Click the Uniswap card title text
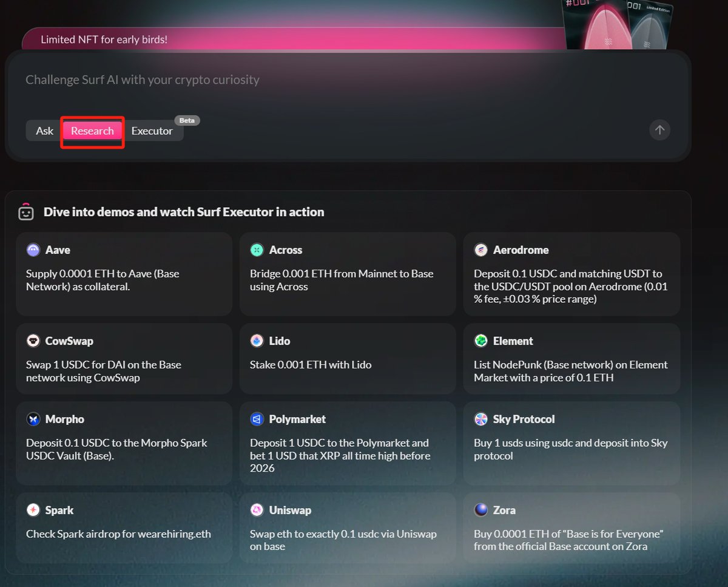The width and height of the screenshot is (728, 587). click(290, 510)
